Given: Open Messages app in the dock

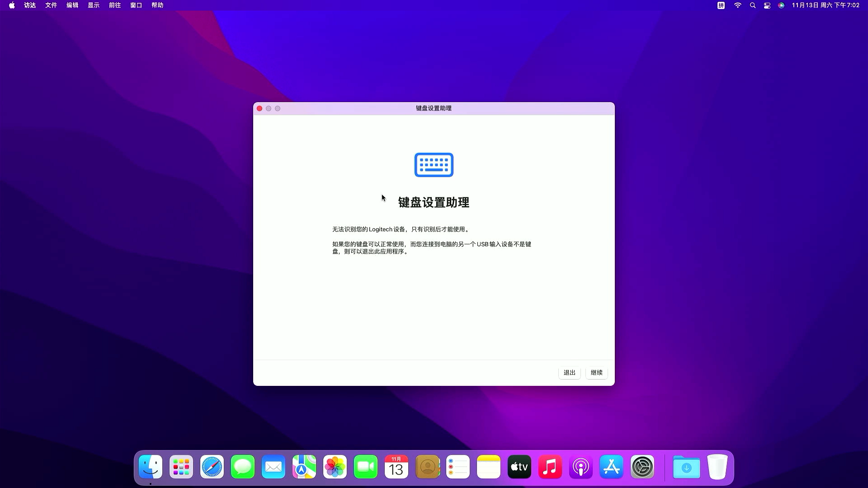Looking at the screenshot, I should point(243,467).
